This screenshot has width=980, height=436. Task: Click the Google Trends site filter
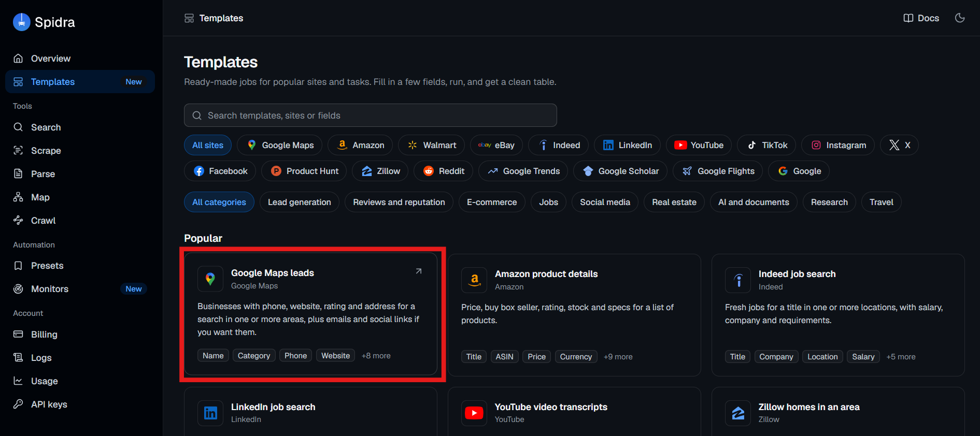[x=523, y=171]
